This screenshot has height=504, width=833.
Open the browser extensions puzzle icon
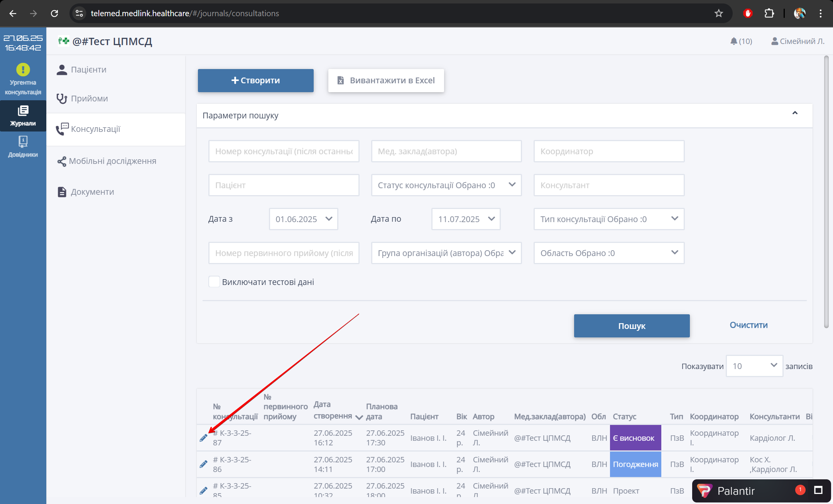pyautogui.click(x=769, y=13)
